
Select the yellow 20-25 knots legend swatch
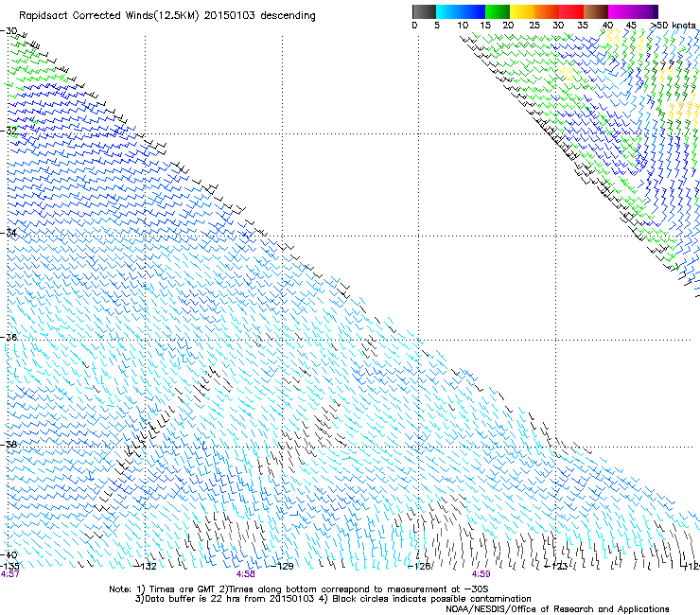tap(522, 11)
